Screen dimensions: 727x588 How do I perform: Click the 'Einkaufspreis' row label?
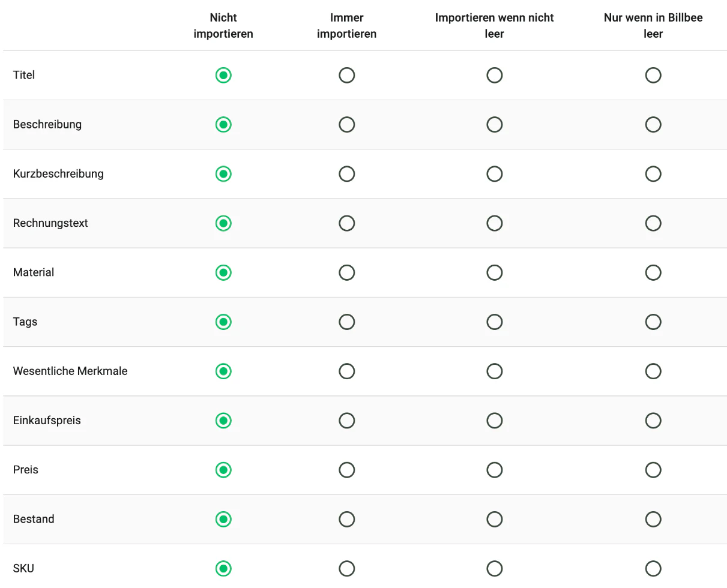(x=47, y=421)
